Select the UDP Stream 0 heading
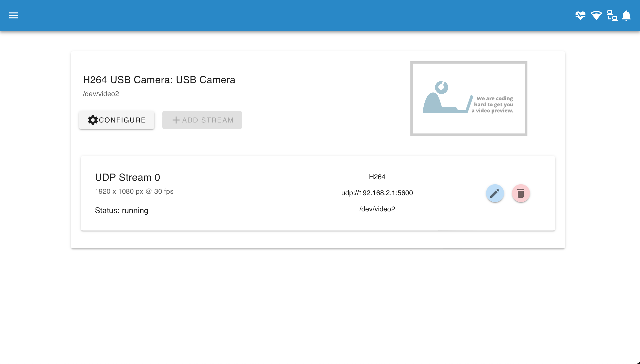This screenshot has height=364, width=640. [x=128, y=177]
